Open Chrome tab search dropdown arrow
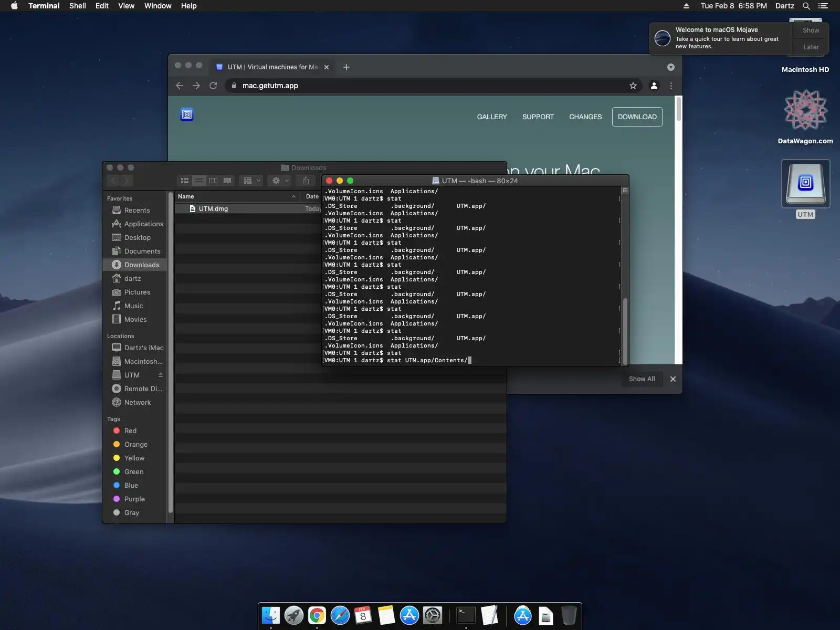 (x=671, y=67)
